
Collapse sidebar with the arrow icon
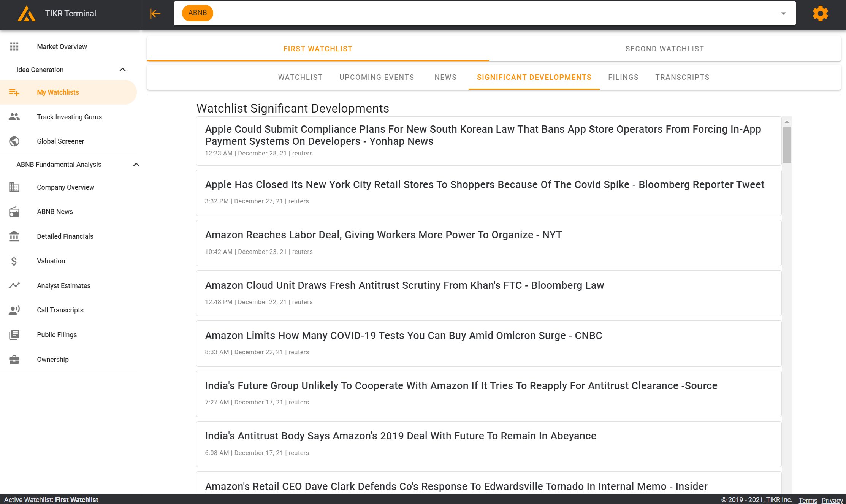tap(155, 14)
